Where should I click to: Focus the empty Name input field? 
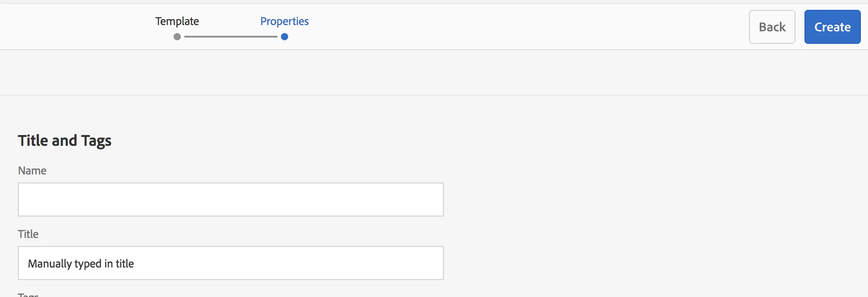tap(231, 199)
